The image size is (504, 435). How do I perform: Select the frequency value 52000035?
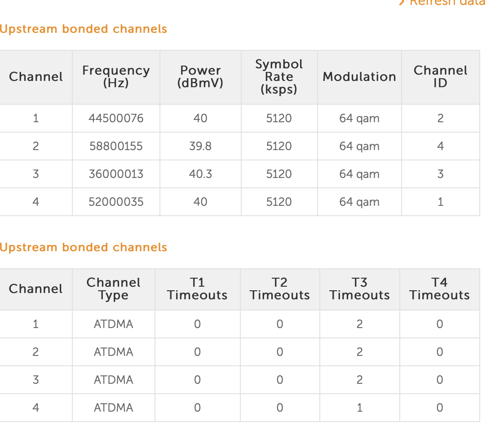pos(116,202)
